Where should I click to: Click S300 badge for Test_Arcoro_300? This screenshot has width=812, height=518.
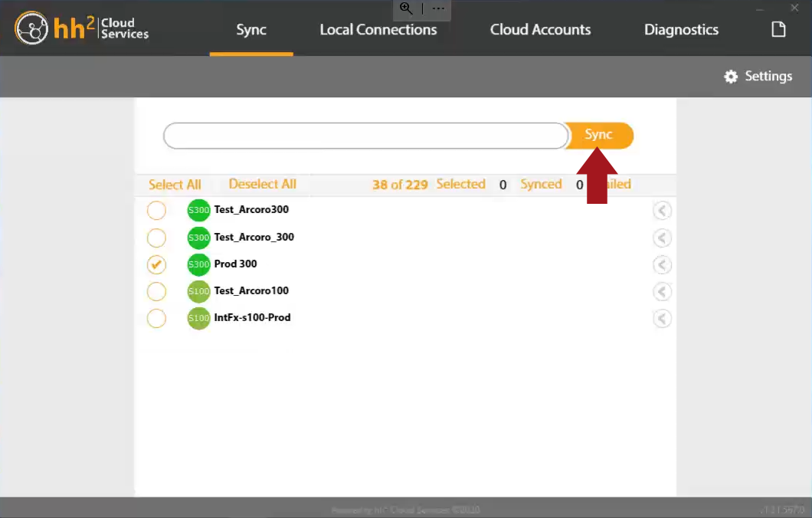point(198,238)
